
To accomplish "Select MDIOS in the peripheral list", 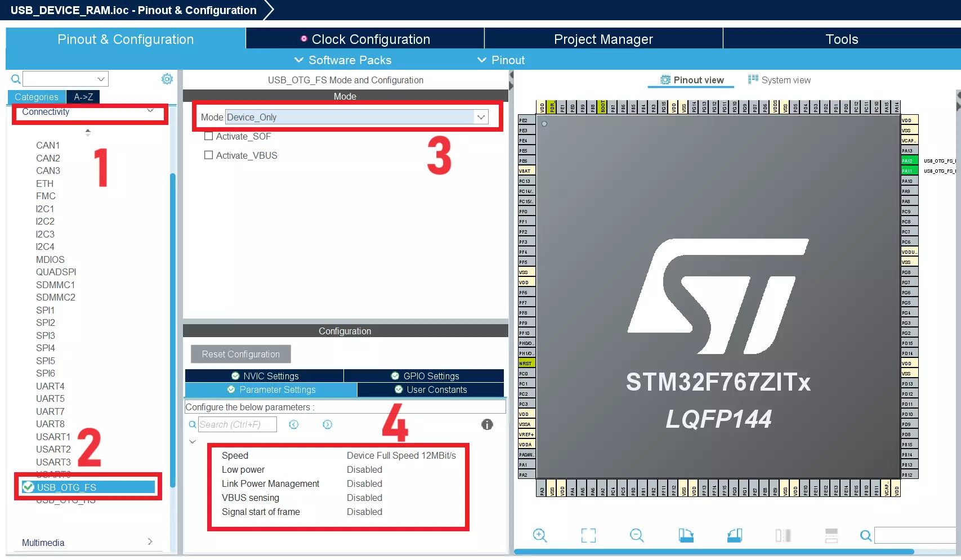I will [x=50, y=259].
